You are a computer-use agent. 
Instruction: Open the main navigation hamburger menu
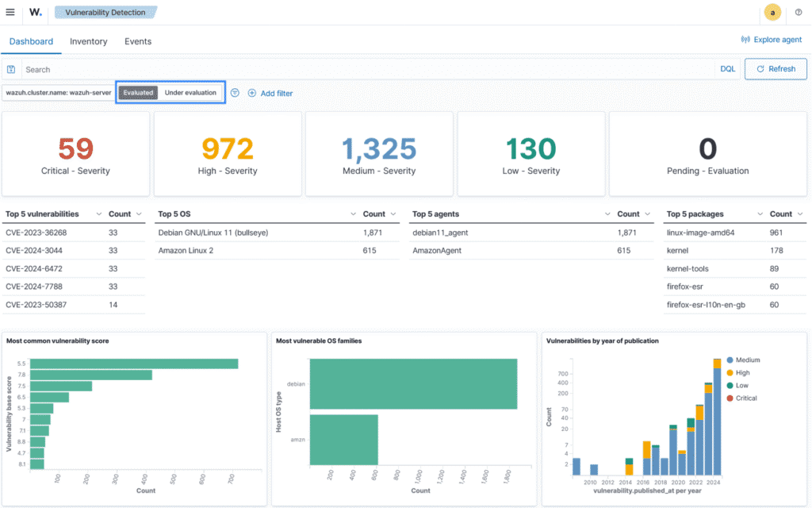click(x=10, y=12)
